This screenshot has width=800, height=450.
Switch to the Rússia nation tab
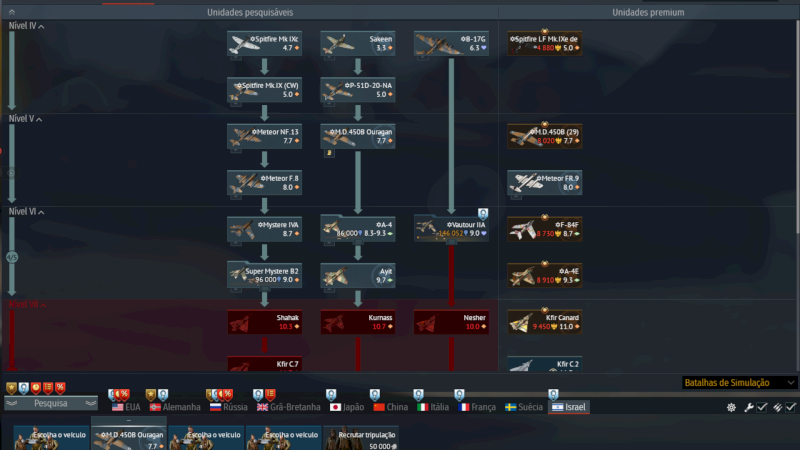229,407
